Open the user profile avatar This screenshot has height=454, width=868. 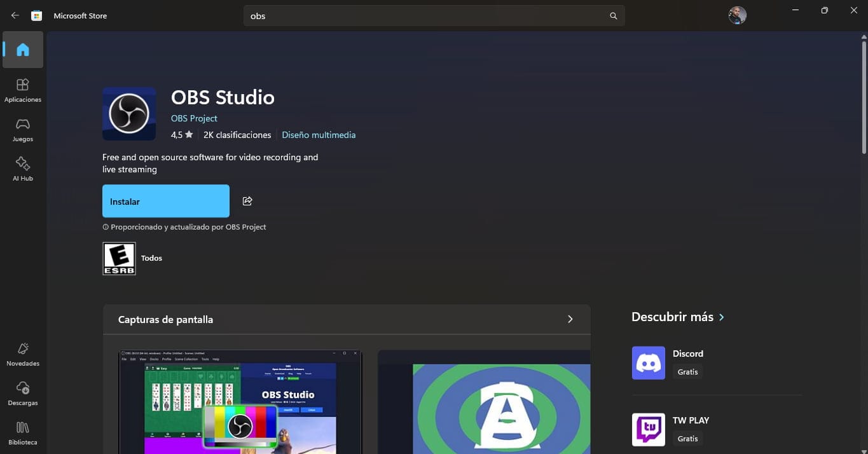(737, 15)
